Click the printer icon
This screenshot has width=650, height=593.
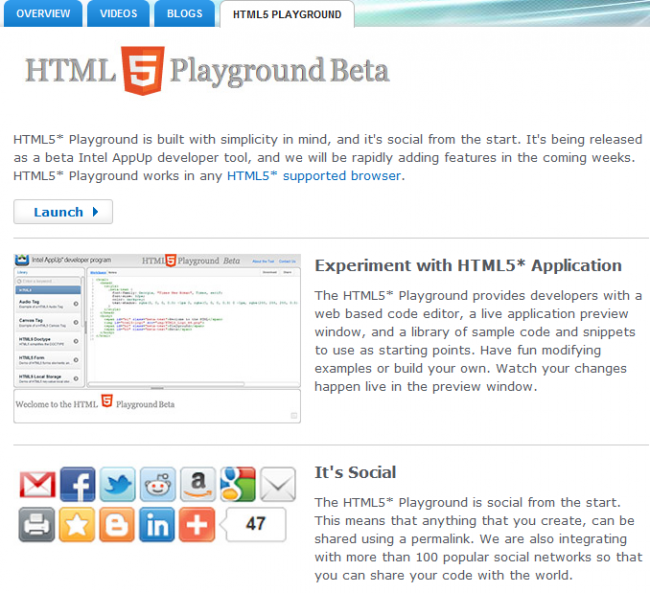37,524
